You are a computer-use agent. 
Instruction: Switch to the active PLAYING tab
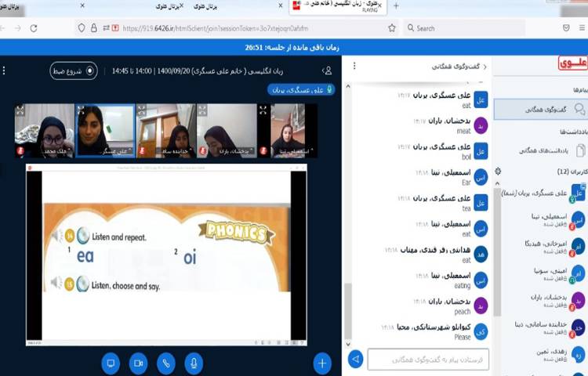pos(337,7)
